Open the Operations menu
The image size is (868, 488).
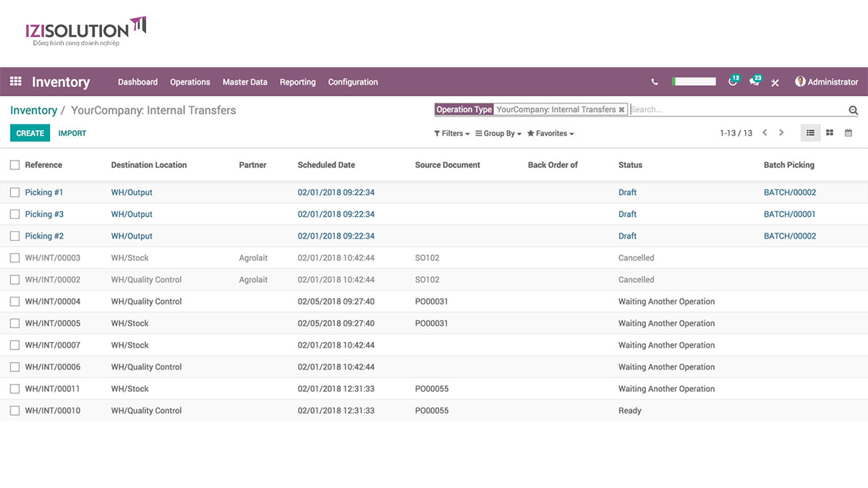190,82
